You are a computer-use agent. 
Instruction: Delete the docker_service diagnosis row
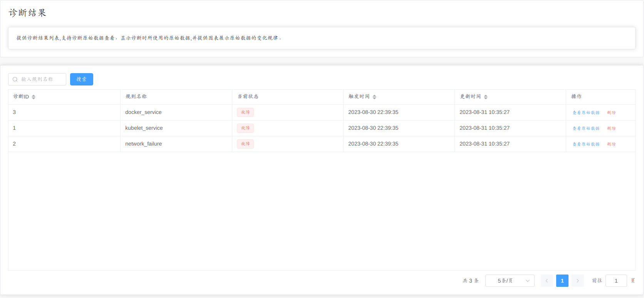tap(611, 113)
